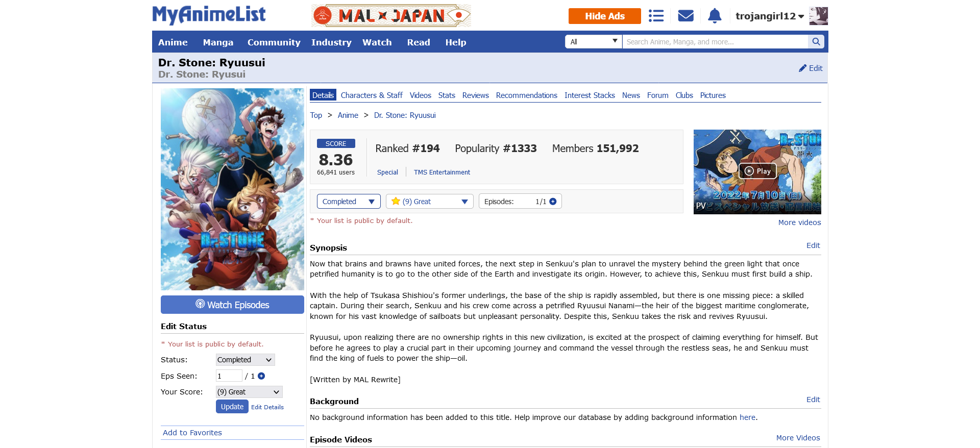Open the trojangirl12 account dropdown
The height and width of the screenshot is (448, 980).
[770, 16]
